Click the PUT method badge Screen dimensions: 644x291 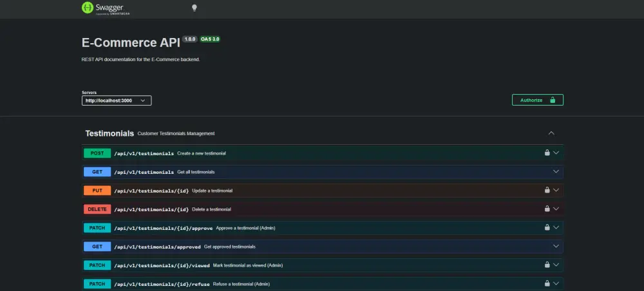[97, 191]
